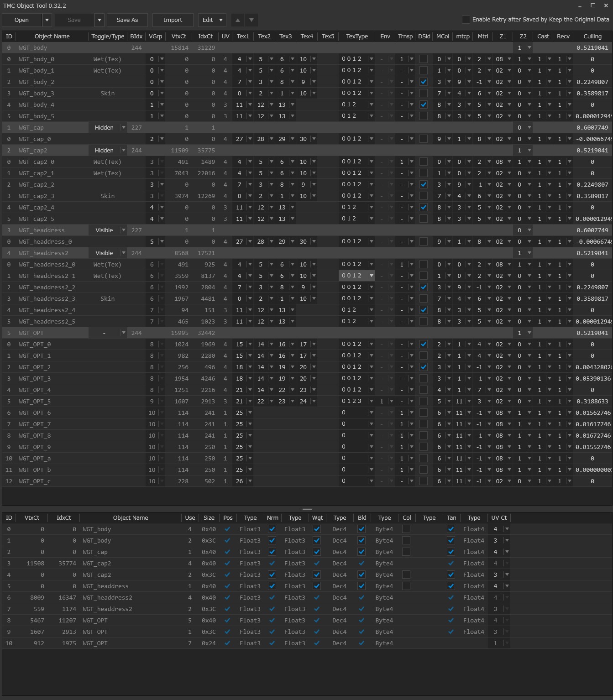Click the panel splitter handle
This screenshot has height=700, width=613.
[307, 508]
